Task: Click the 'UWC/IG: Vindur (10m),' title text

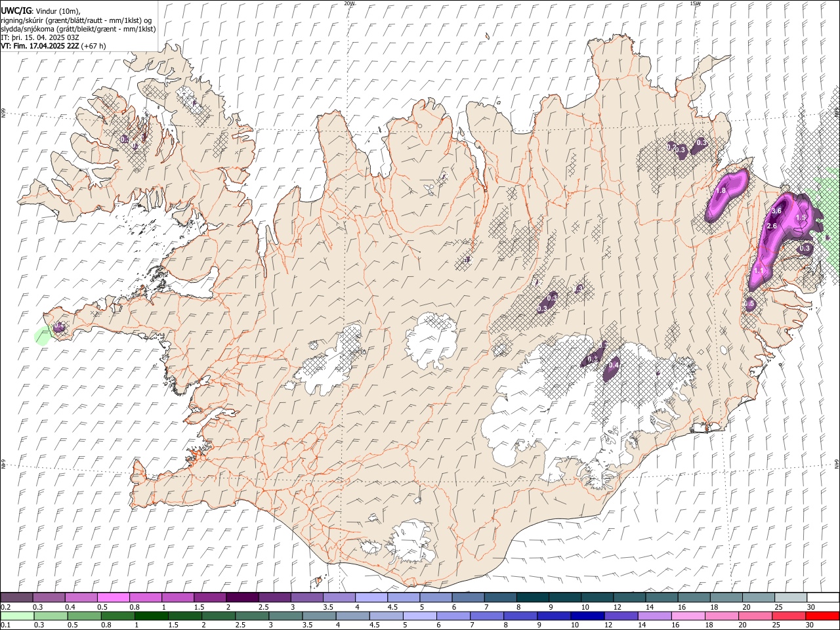Action: coord(41,11)
